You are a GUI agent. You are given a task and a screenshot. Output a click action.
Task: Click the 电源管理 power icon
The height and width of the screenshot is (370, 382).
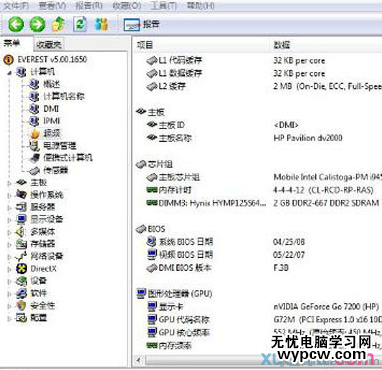point(34,146)
